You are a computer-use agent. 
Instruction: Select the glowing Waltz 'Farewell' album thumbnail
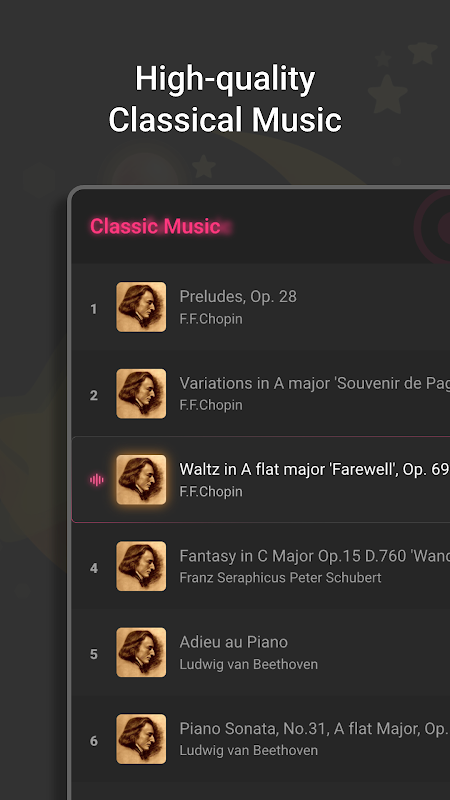[x=141, y=480]
